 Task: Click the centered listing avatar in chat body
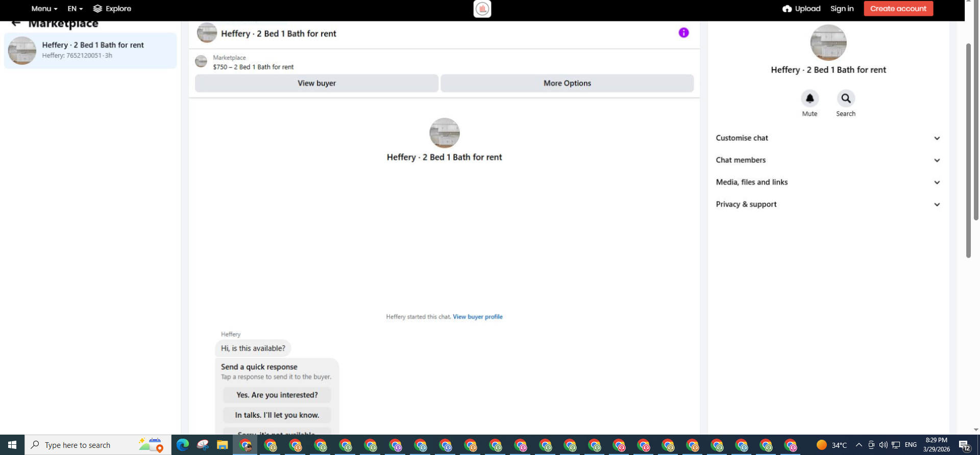click(445, 133)
